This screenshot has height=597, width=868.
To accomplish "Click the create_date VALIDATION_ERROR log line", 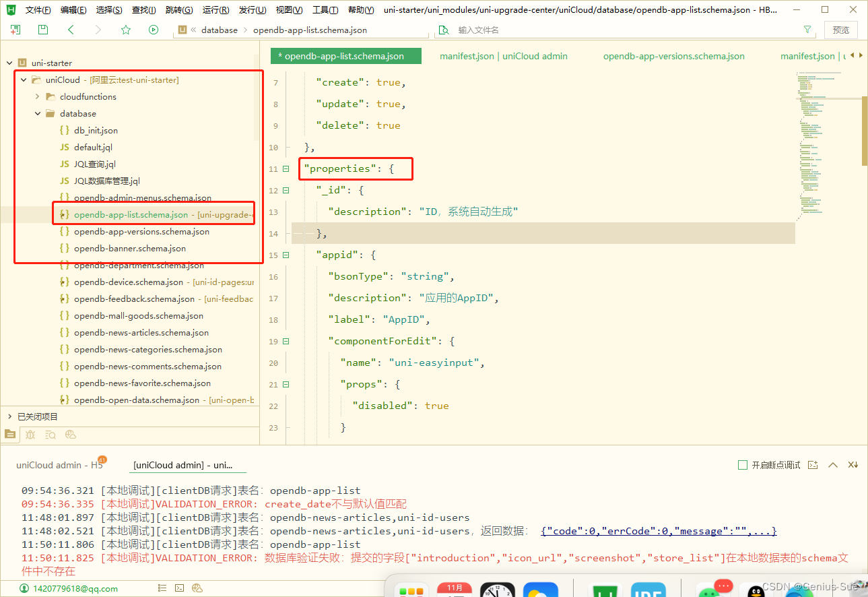I will coord(214,504).
